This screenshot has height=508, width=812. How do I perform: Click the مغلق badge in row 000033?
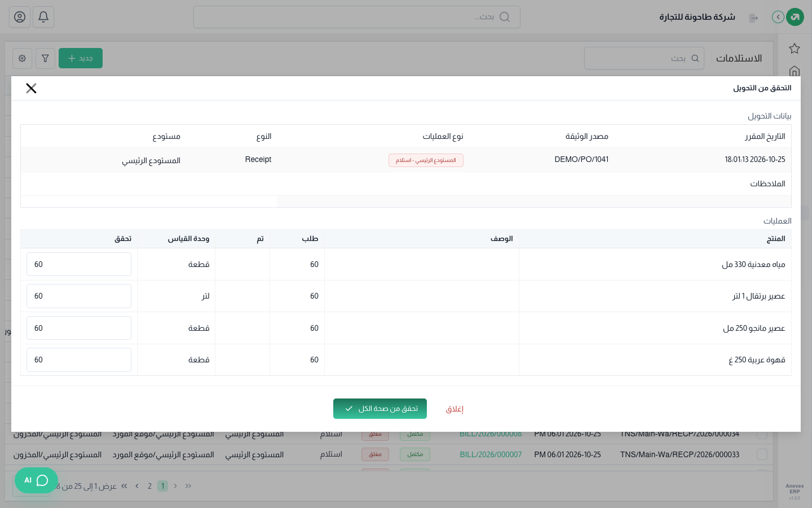tap(375, 454)
